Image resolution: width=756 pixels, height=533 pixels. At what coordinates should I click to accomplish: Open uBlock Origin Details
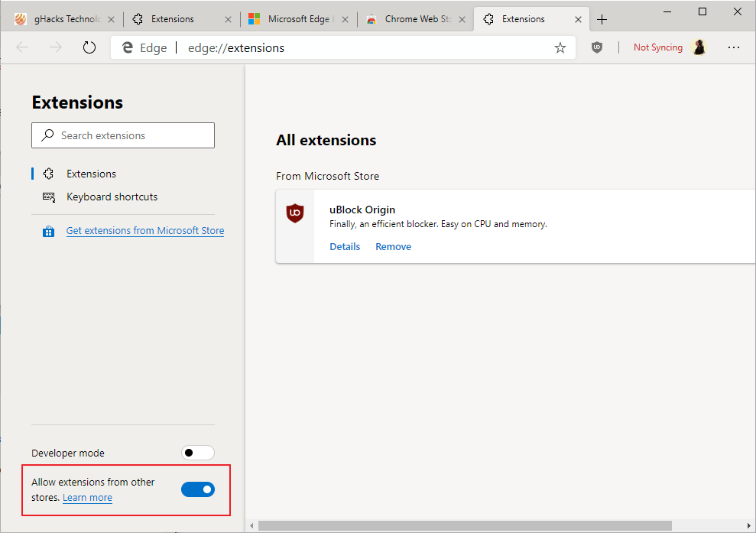click(345, 246)
